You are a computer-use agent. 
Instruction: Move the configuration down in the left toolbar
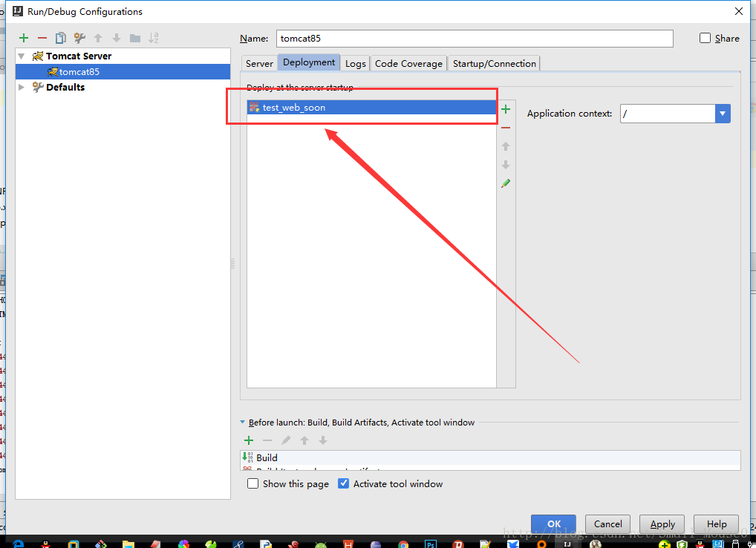116,38
